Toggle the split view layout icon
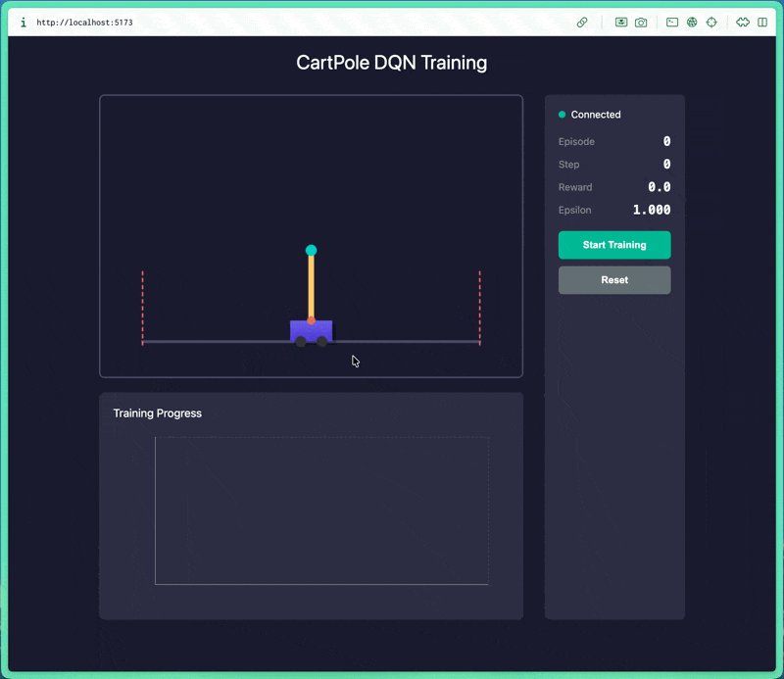This screenshot has height=679, width=784. coord(763,22)
